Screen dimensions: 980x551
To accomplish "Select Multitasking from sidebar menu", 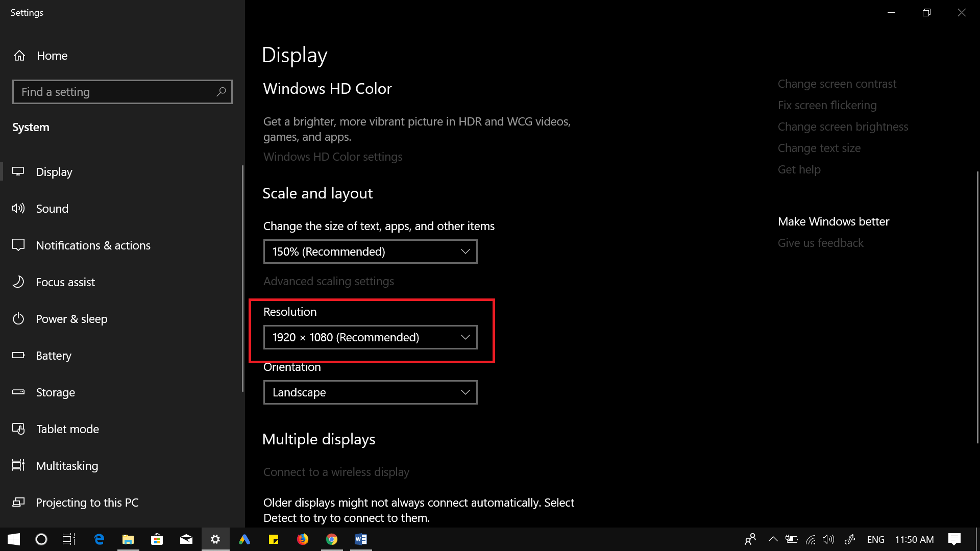I will pyautogui.click(x=67, y=466).
